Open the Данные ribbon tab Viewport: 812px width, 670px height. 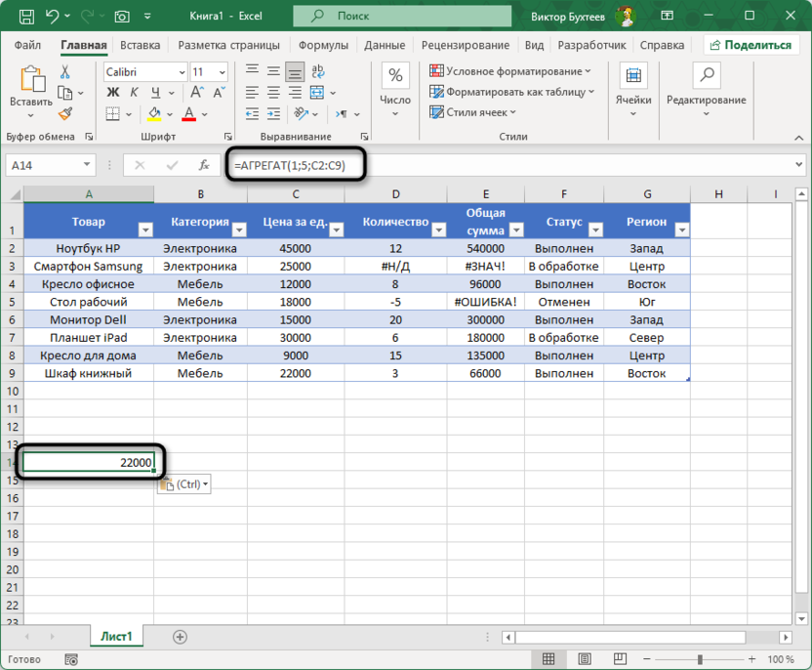click(x=385, y=45)
